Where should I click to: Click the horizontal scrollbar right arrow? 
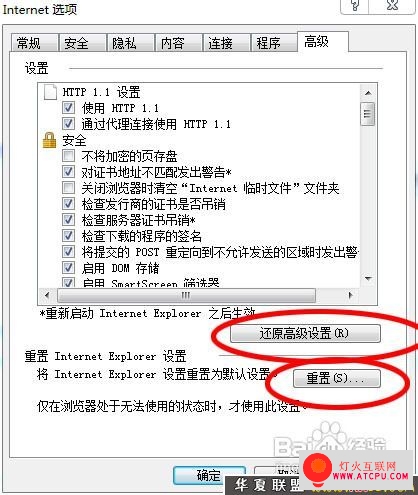[350, 295]
